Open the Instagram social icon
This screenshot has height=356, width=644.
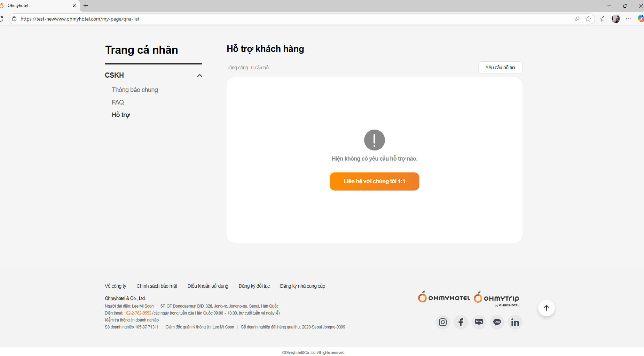(x=443, y=322)
